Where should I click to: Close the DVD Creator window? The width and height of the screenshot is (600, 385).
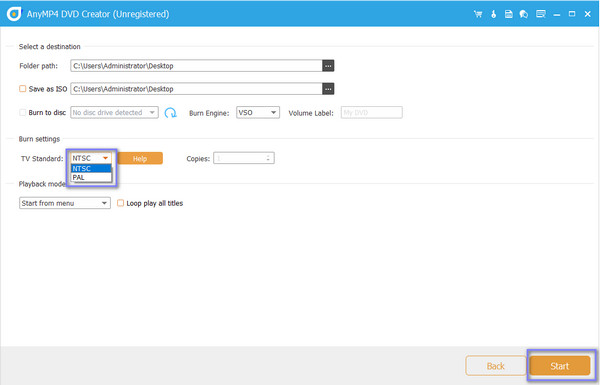click(588, 14)
